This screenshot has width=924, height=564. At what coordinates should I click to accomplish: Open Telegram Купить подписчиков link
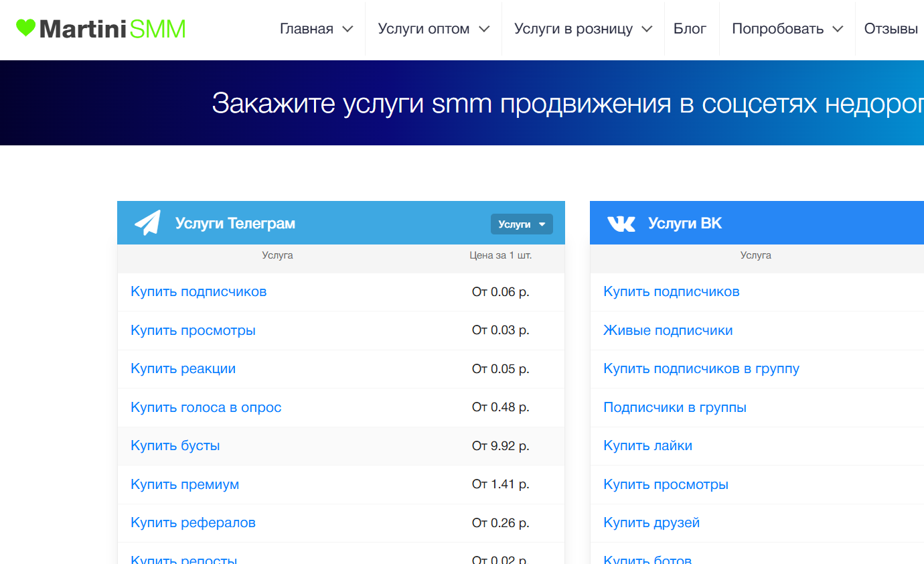[x=199, y=291]
